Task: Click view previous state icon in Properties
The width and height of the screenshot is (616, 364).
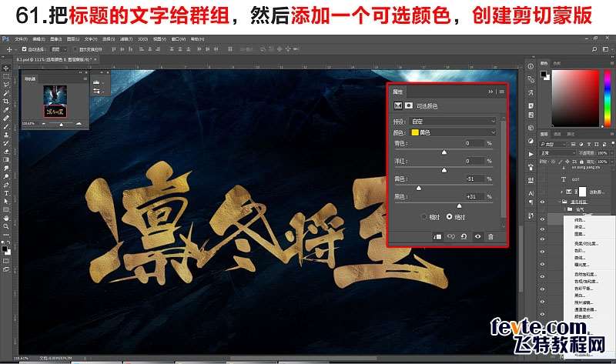Action: [450, 237]
